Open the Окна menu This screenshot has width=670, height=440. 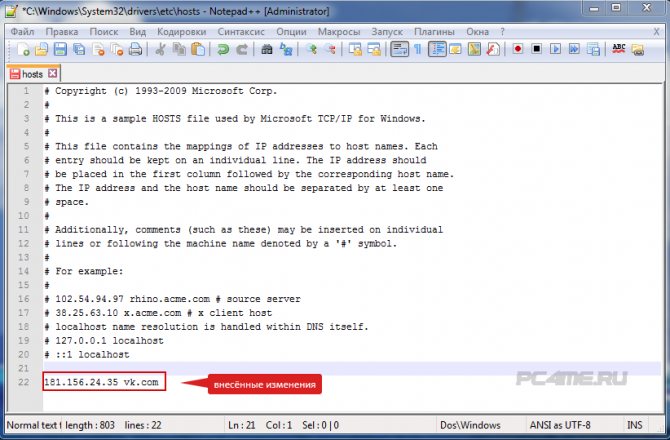[x=477, y=32]
